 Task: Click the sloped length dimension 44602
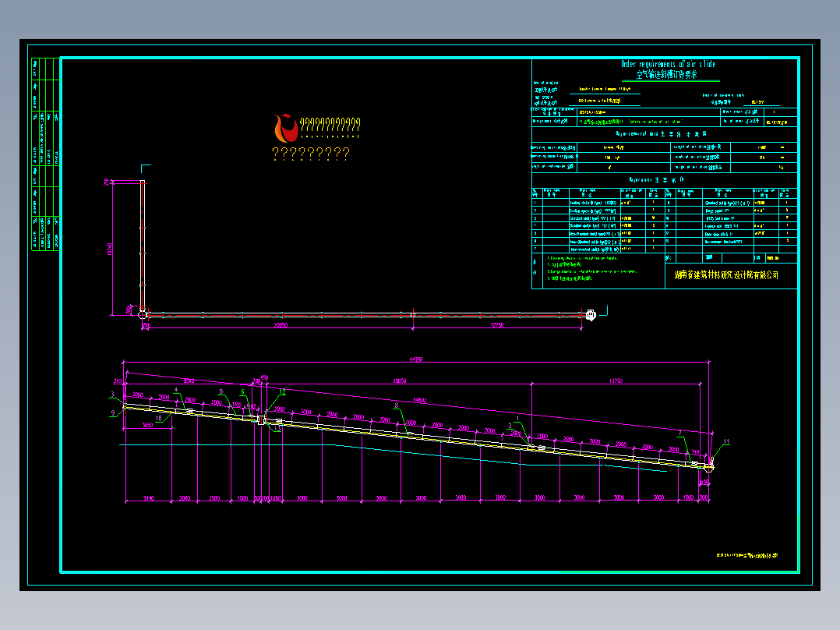tap(419, 400)
